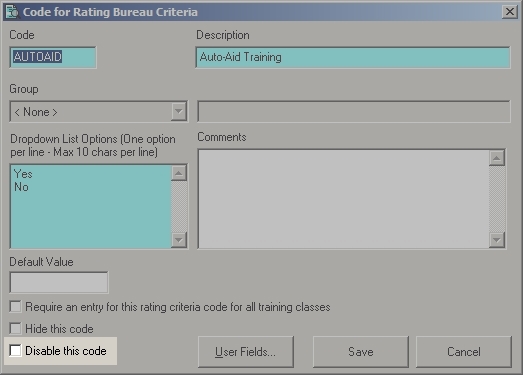The height and width of the screenshot is (375, 523).
Task: Click the Description field with Auto-Aid Training
Action: coord(353,57)
